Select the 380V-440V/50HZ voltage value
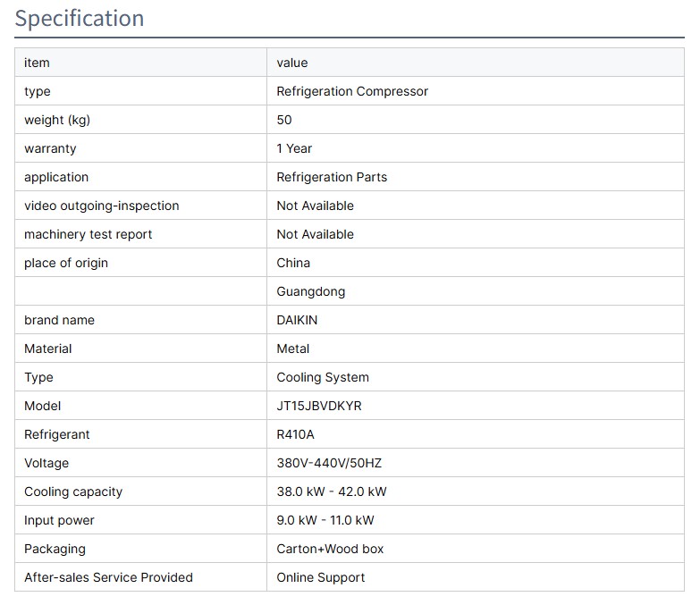Image resolution: width=700 pixels, height=605 pixels. pyautogui.click(x=329, y=463)
